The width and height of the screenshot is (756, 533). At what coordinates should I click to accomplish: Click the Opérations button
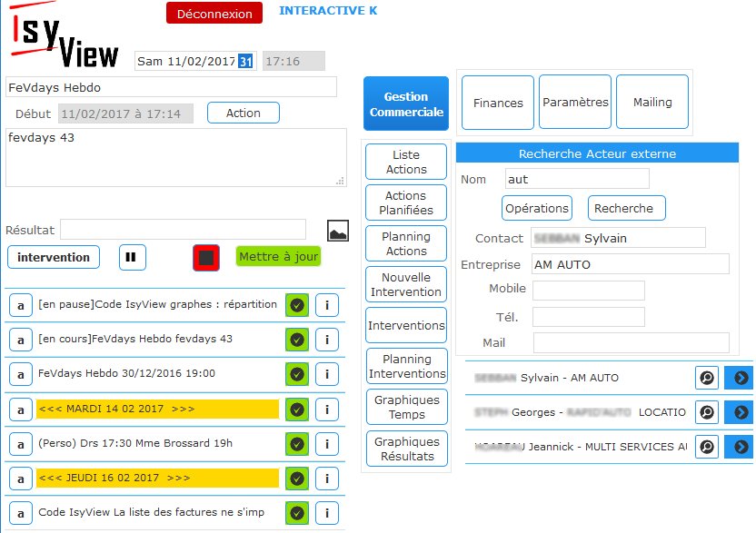click(x=537, y=208)
